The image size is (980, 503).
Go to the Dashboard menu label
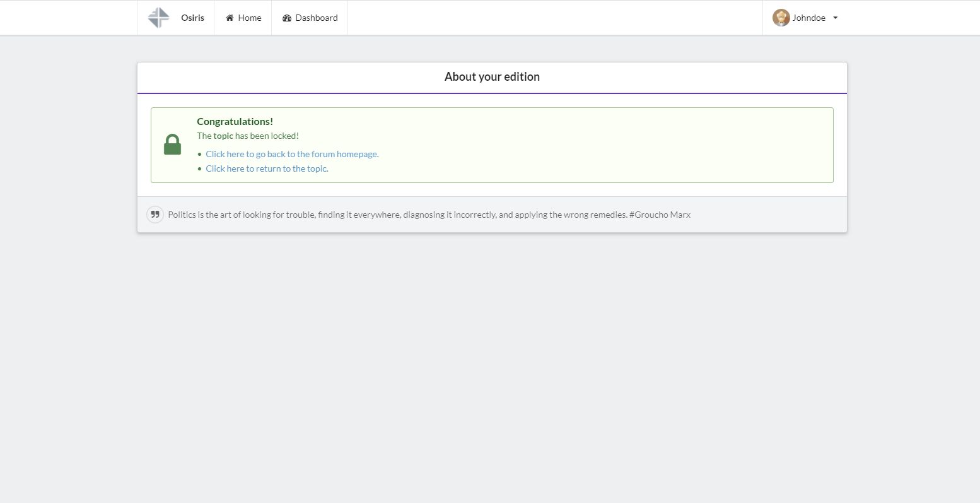click(317, 18)
